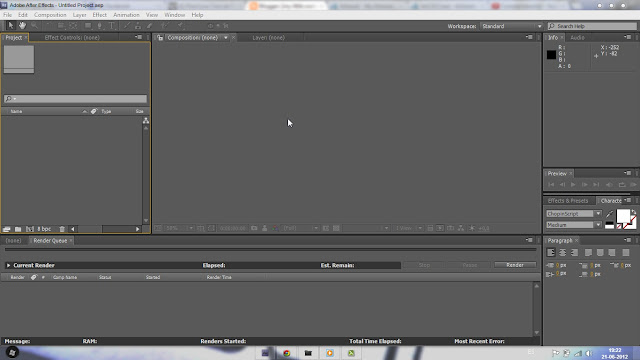Click the Render button
The height and width of the screenshot is (360, 640).
[x=515, y=265]
